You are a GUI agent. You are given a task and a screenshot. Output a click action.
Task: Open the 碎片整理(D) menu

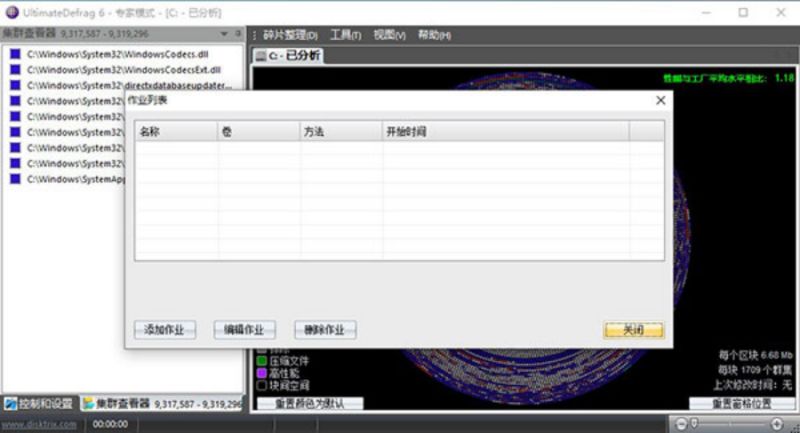tap(290, 35)
